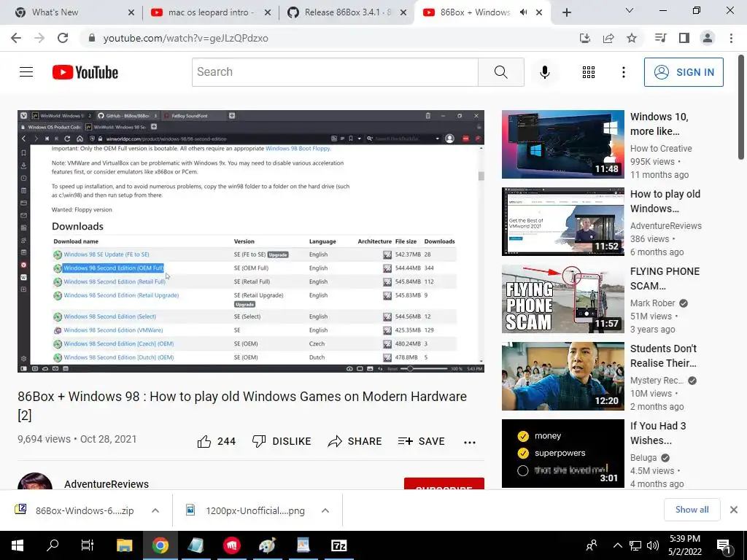Open File Explorer from taskbar
The height and width of the screenshot is (560, 747).
coord(124,545)
